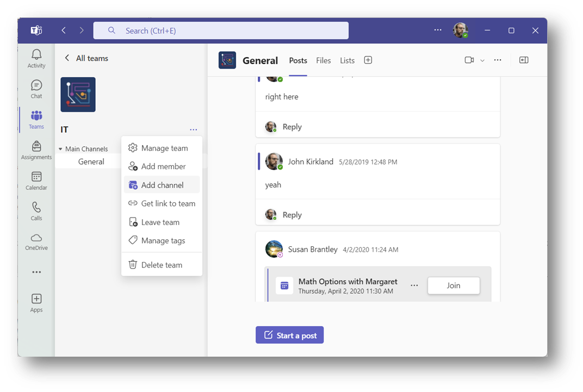Open Chat from the left rail

click(x=36, y=89)
